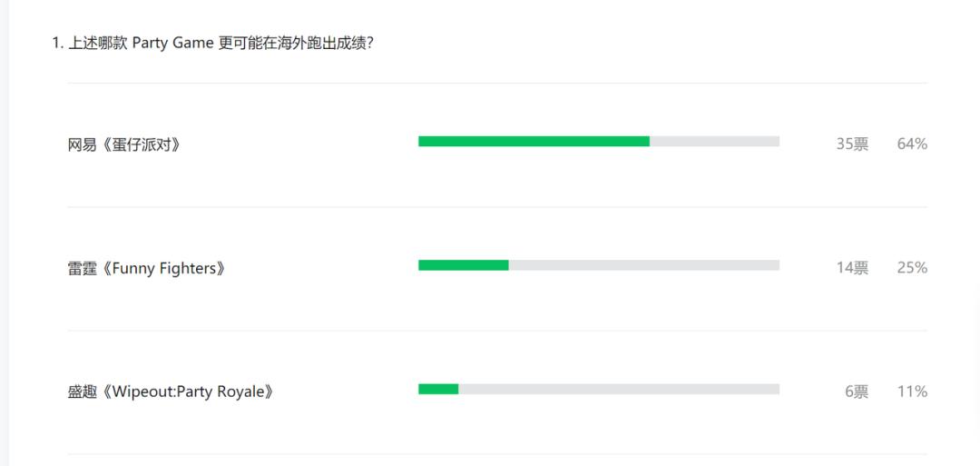This screenshot has height=466, width=980.
Task: Select the 雷霆《Funny Fighters》 option label
Action: 147,269
